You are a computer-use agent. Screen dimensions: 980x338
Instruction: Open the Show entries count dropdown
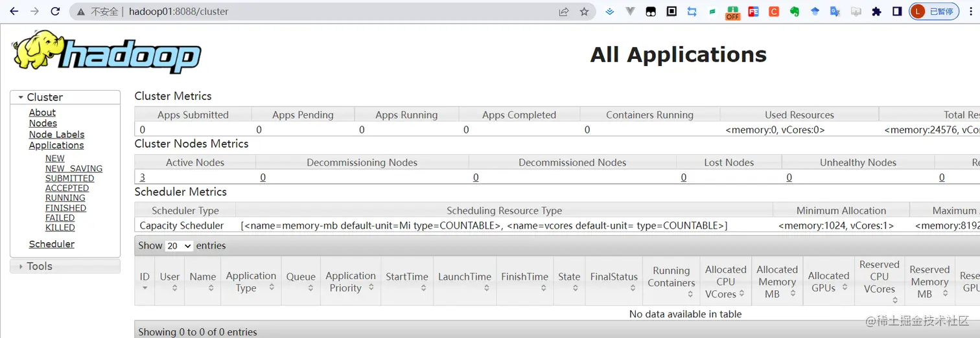click(x=179, y=246)
